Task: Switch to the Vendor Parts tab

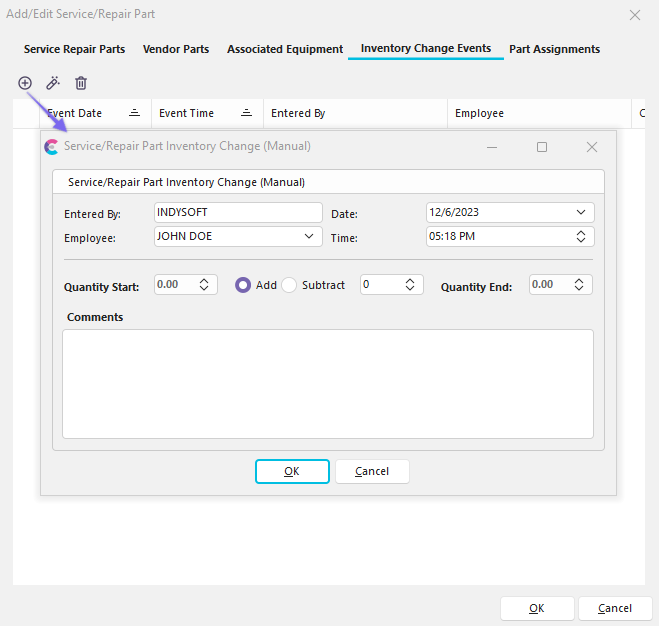Action: (176, 49)
